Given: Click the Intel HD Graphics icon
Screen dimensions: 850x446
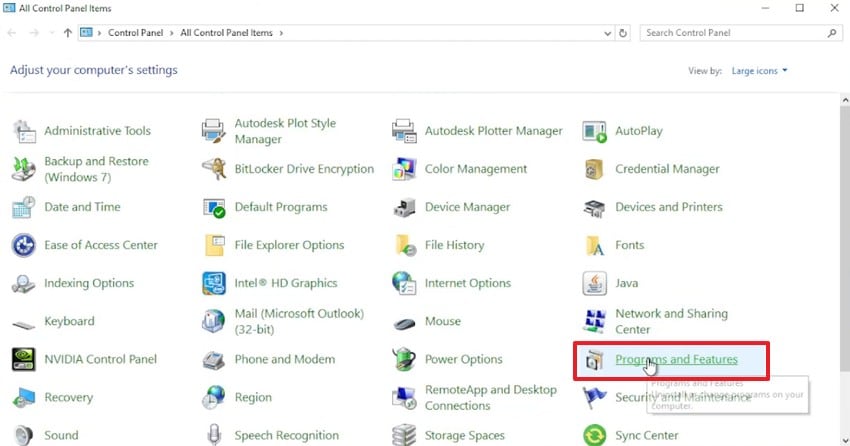Looking at the screenshot, I should pyautogui.click(x=214, y=283).
